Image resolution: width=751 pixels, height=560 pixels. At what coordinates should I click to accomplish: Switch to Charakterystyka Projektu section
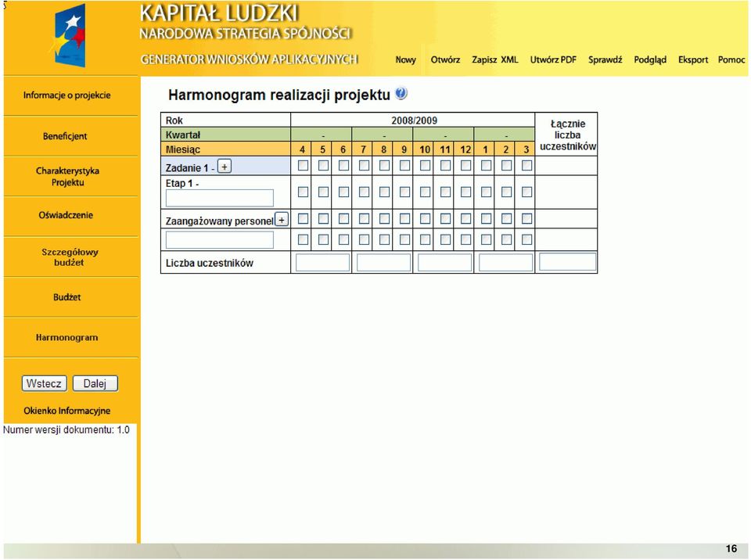pyautogui.click(x=67, y=177)
